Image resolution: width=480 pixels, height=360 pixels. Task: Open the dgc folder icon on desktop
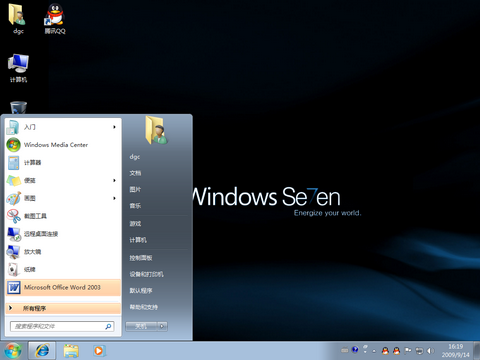[18, 18]
